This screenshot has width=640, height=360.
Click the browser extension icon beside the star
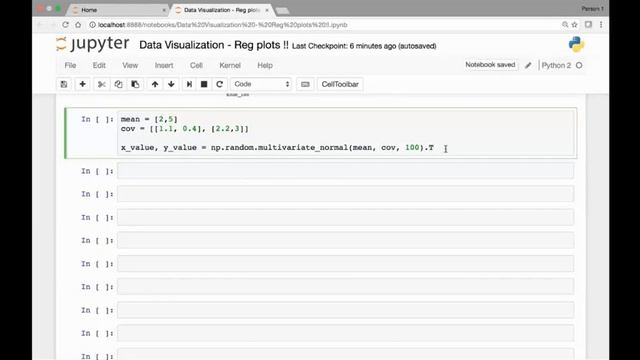point(588,25)
